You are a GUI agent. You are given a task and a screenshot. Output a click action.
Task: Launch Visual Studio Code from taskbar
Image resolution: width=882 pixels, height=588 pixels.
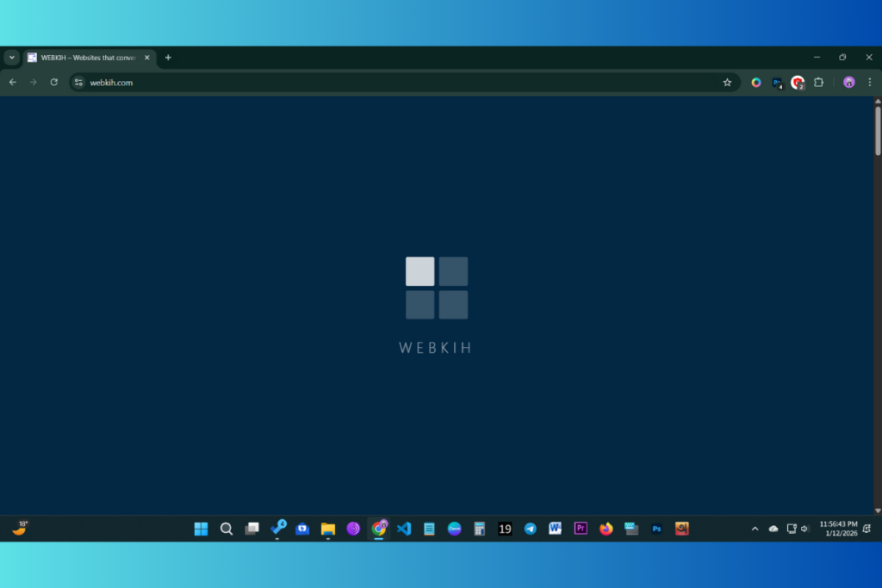[404, 529]
